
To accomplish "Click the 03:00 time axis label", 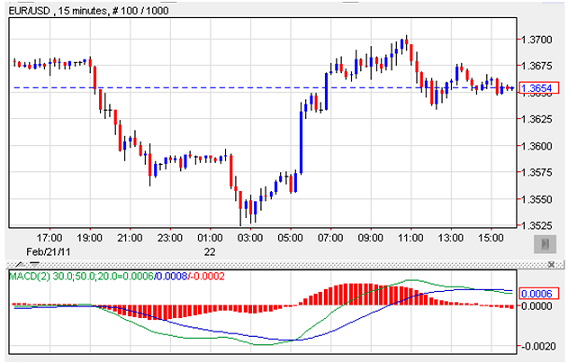I will (x=250, y=238).
